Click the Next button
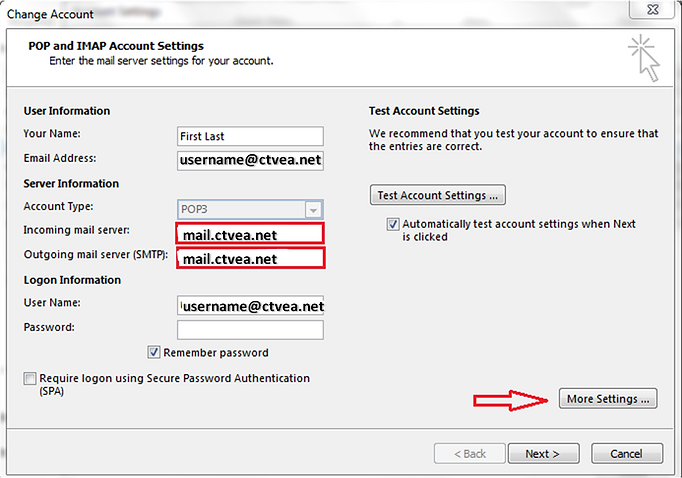Screen dimensions: 682x478 (543, 454)
